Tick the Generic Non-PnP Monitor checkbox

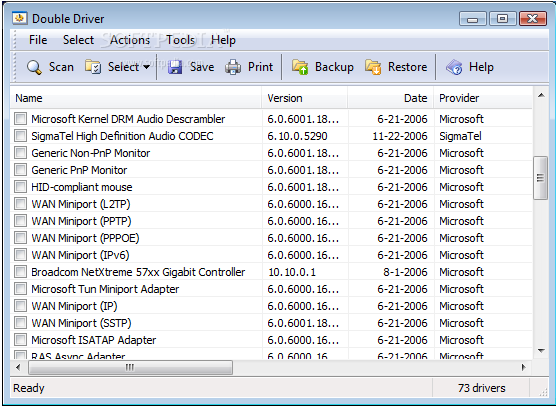20,153
